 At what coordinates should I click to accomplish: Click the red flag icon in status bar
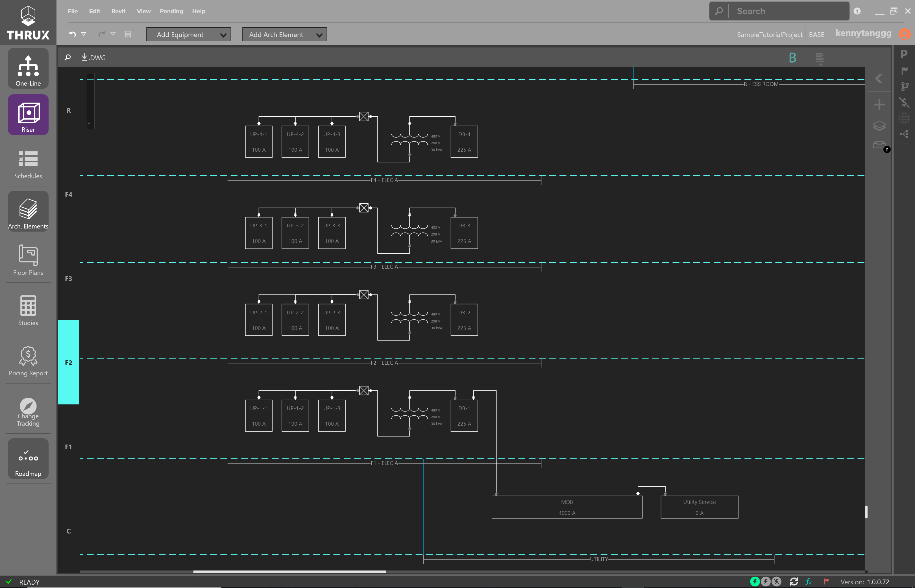click(826, 582)
